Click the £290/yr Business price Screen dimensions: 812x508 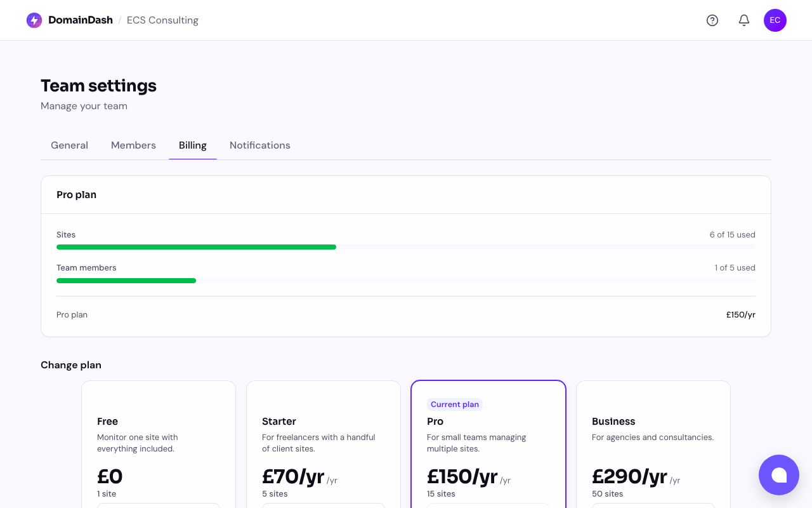pyautogui.click(x=629, y=476)
